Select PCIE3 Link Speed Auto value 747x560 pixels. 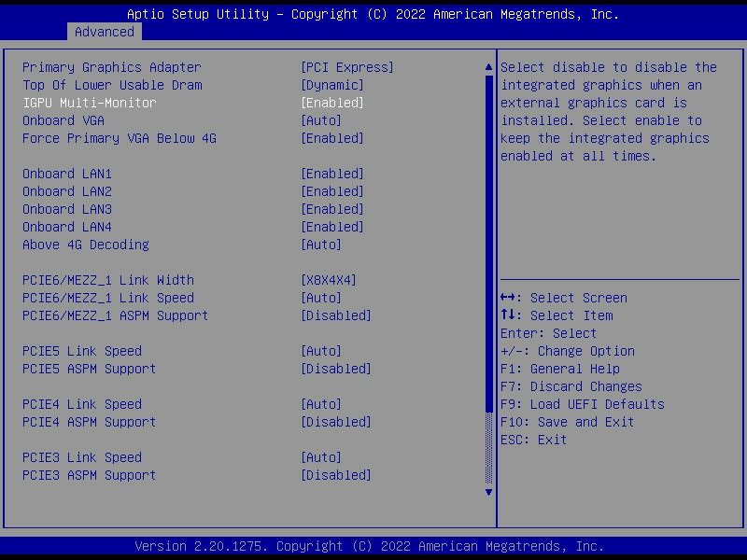click(321, 457)
